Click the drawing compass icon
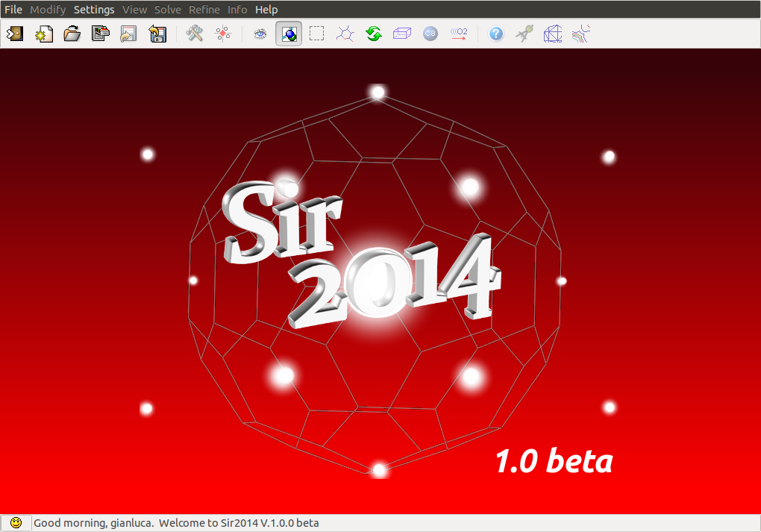 tap(524, 34)
